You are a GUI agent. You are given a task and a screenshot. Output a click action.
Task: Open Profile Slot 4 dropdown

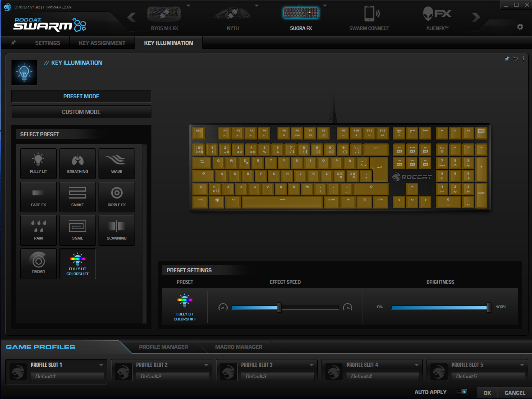pos(417,365)
